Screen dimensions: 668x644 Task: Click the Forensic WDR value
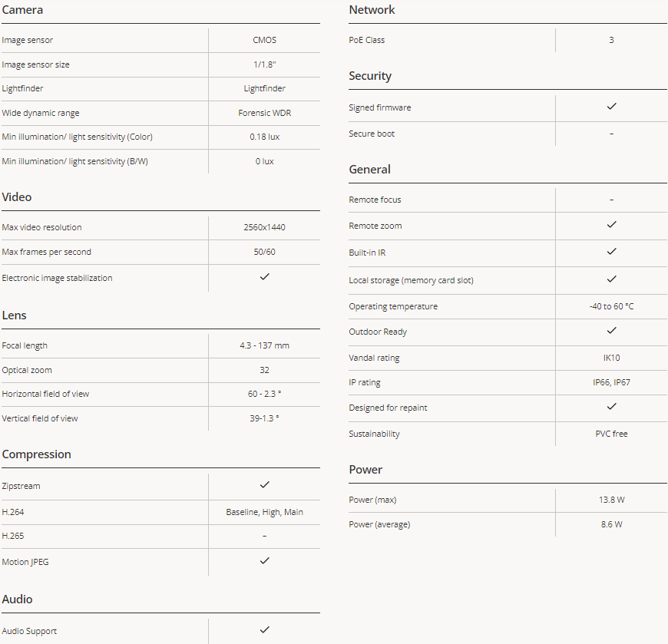tap(264, 113)
